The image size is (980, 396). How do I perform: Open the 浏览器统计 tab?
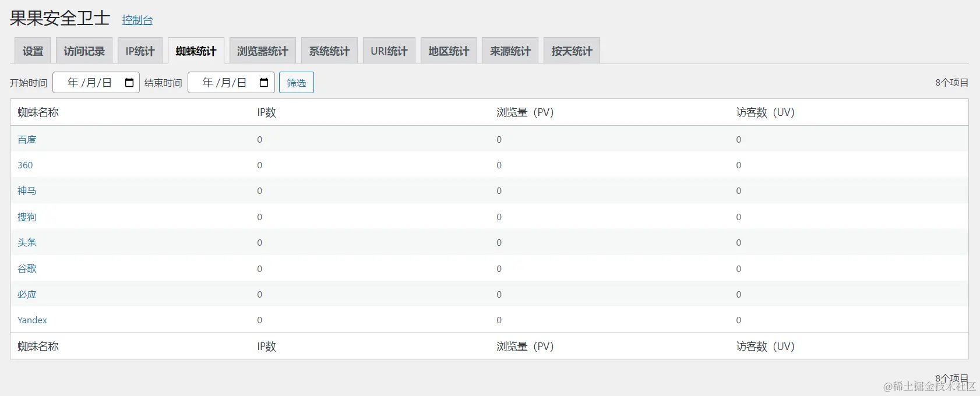(262, 51)
